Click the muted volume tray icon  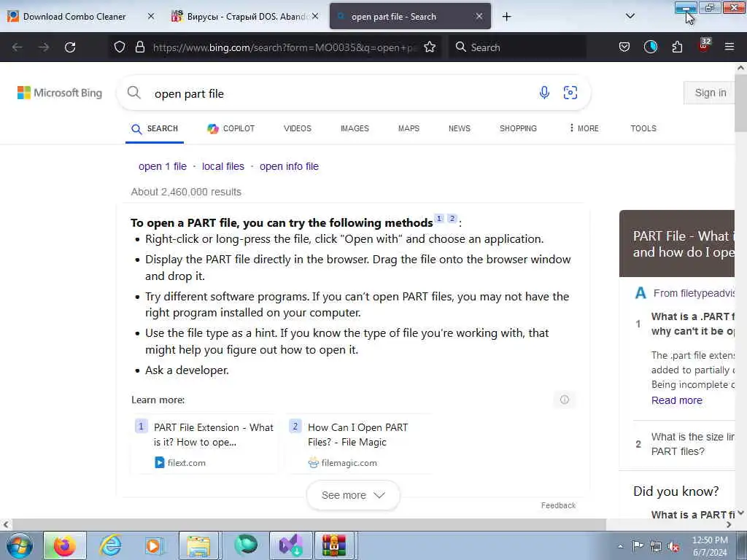click(x=673, y=547)
